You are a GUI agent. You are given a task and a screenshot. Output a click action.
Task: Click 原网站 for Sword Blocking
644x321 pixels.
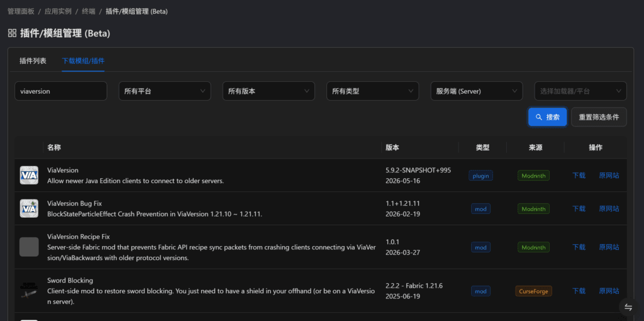[x=609, y=291]
